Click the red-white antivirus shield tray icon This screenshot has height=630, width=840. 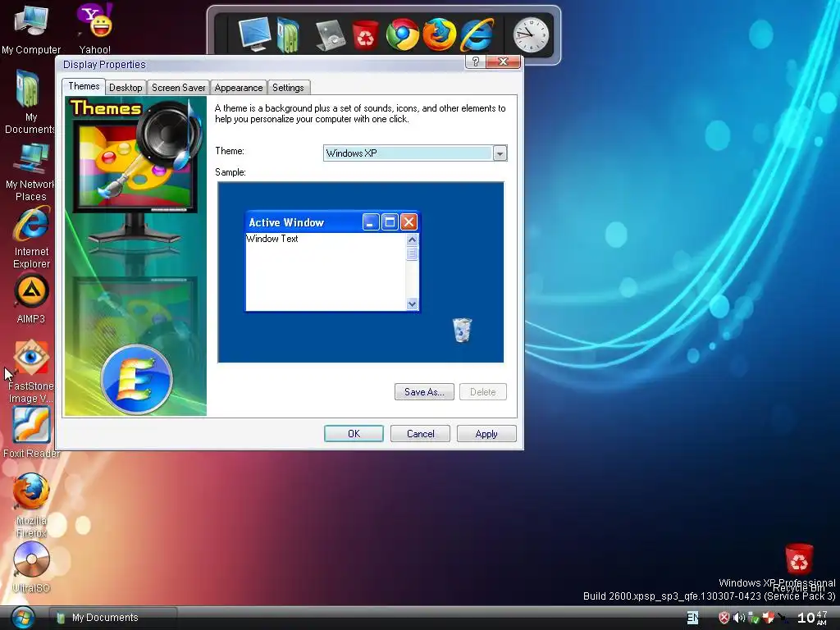(768, 618)
